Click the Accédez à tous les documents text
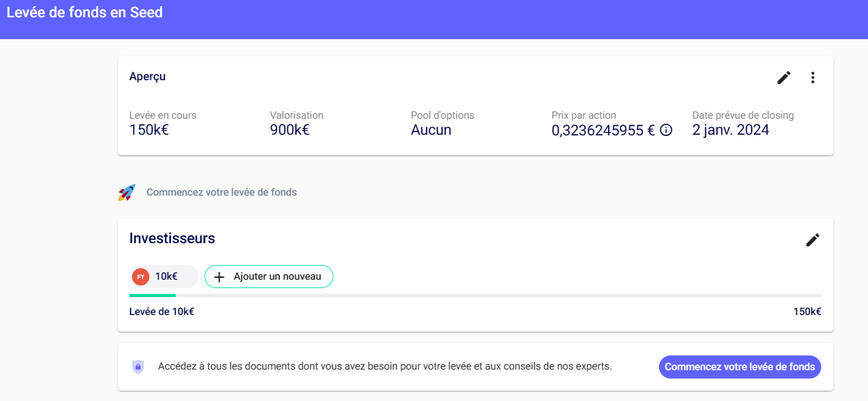Viewport: 868px width, 401px height. (x=385, y=367)
